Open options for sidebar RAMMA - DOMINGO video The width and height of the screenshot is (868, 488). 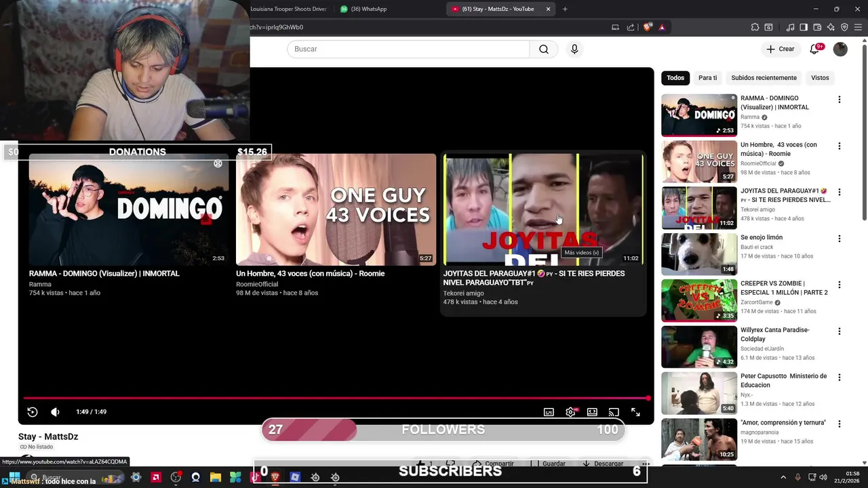pyautogui.click(x=840, y=100)
